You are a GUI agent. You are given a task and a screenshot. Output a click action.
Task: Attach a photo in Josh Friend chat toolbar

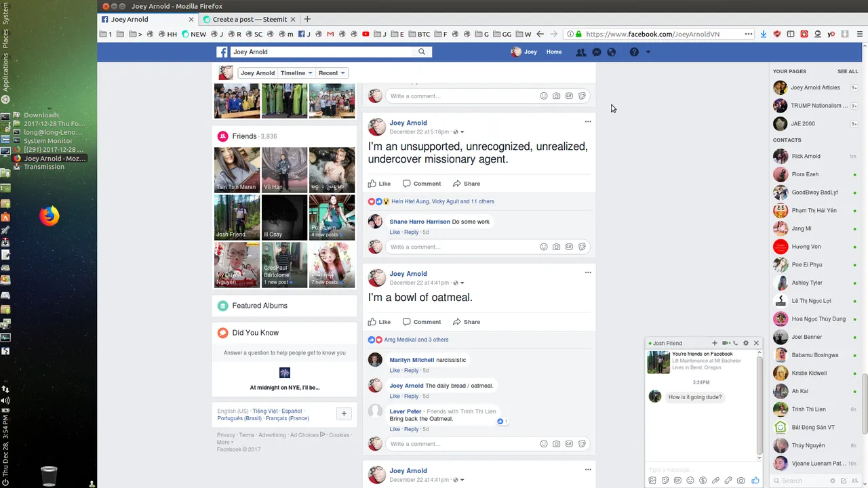pos(652,481)
